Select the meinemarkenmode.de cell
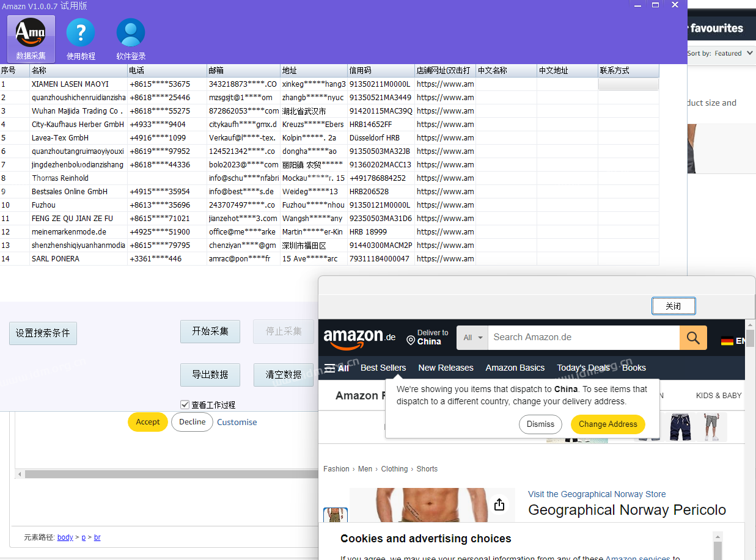This screenshot has width=756, height=560. pyautogui.click(x=79, y=231)
